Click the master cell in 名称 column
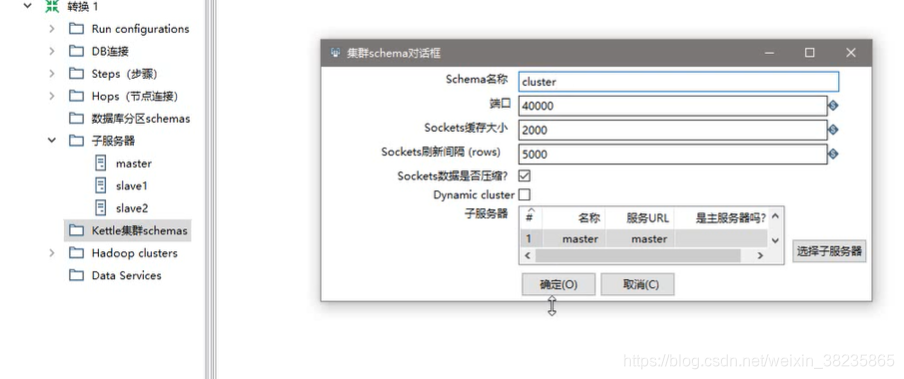The width and height of the screenshot is (904, 379). tap(574, 239)
